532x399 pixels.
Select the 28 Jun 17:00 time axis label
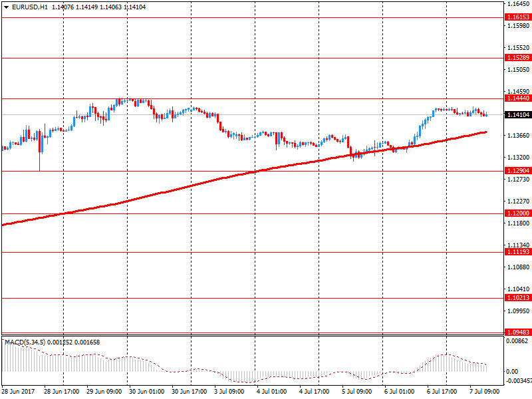point(61,392)
